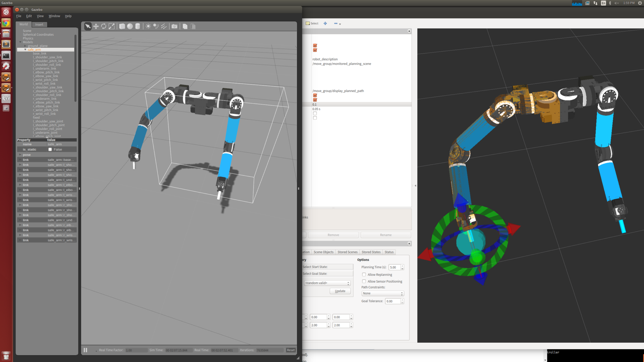Click the Planning Time input field

394,267
